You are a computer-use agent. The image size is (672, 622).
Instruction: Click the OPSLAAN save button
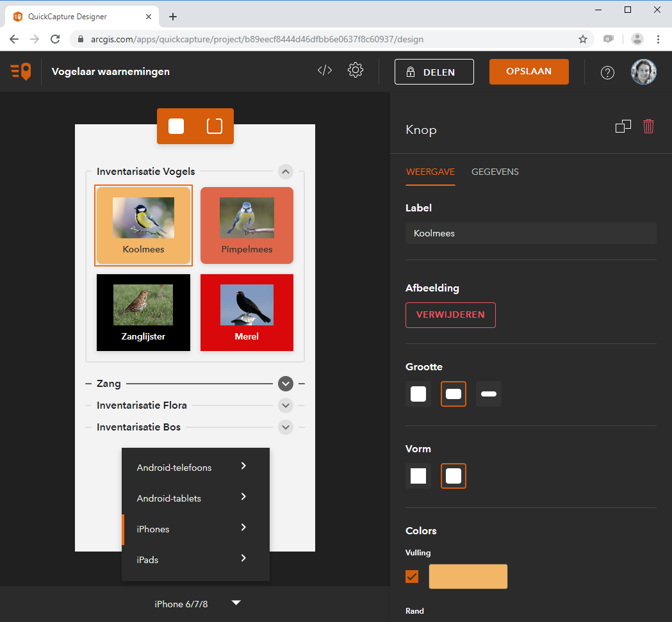click(529, 72)
